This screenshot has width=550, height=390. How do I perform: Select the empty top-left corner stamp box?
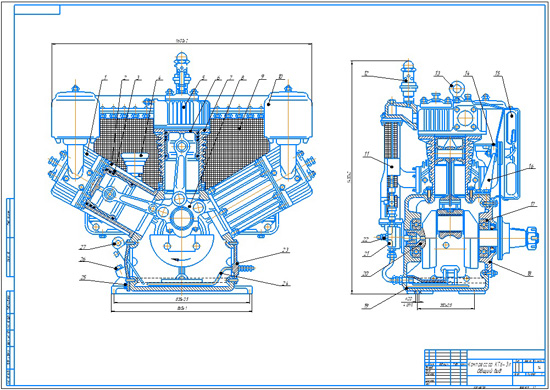(x=37, y=10)
